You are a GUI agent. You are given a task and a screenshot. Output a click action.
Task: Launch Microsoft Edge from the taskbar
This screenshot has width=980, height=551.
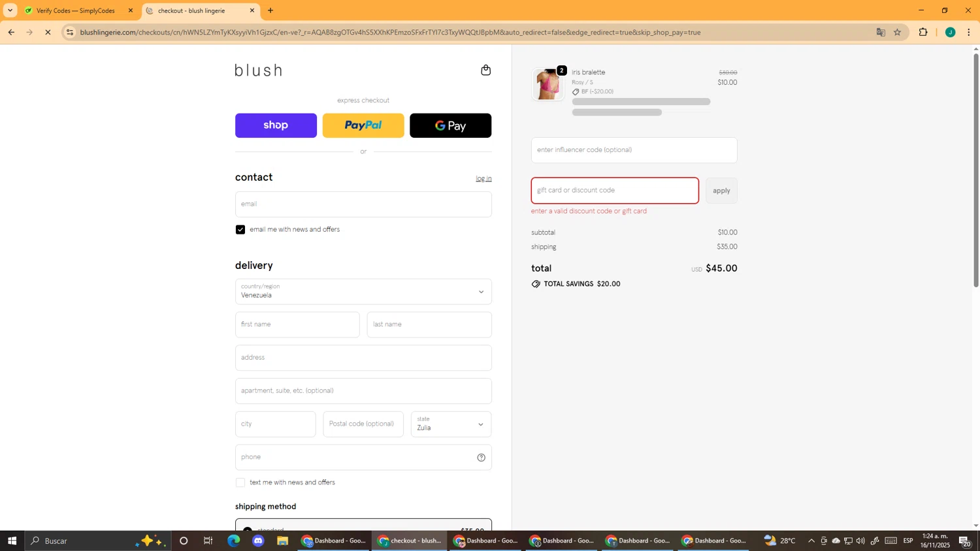233,541
